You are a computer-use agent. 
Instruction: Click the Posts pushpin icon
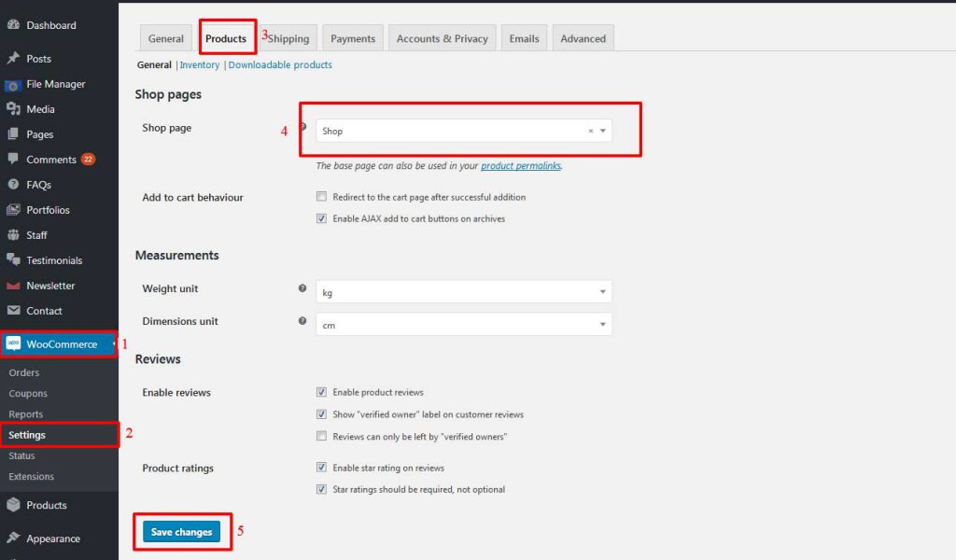tap(13, 58)
